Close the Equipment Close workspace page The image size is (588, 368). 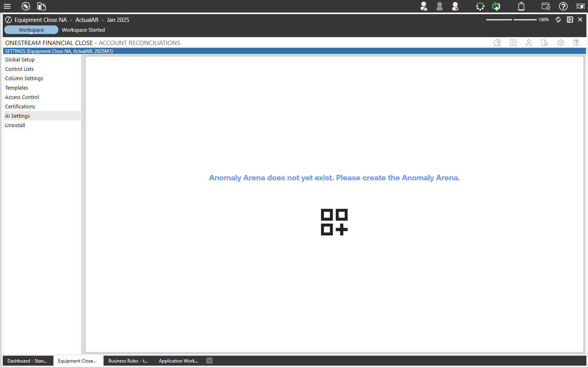[x=580, y=20]
